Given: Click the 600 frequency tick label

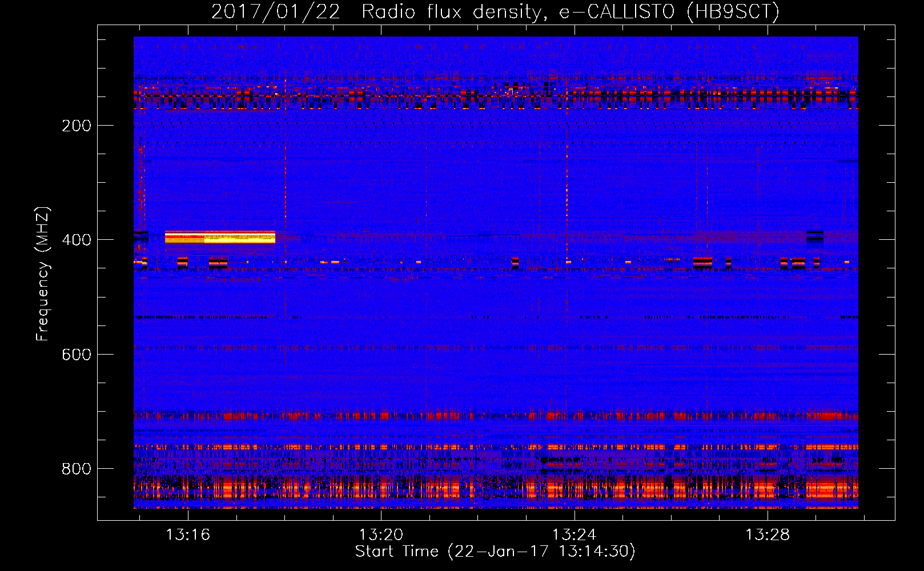Looking at the screenshot, I should (x=77, y=355).
